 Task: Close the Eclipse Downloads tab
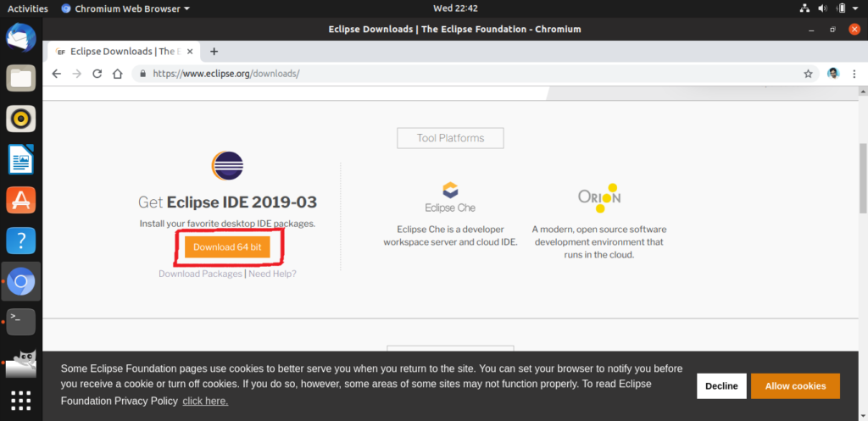(190, 52)
